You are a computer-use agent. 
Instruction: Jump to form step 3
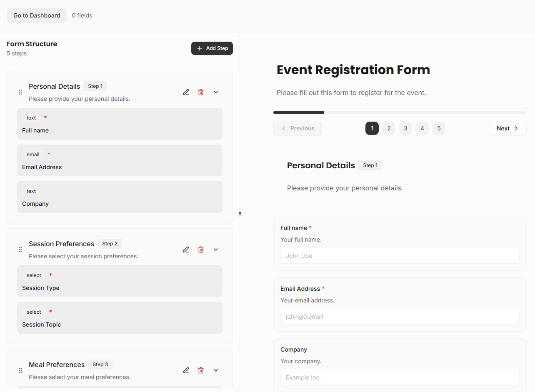pyautogui.click(x=405, y=128)
